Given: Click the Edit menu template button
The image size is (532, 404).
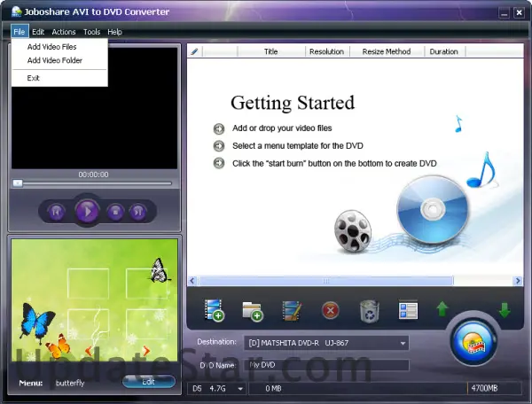Looking at the screenshot, I should click(x=149, y=382).
